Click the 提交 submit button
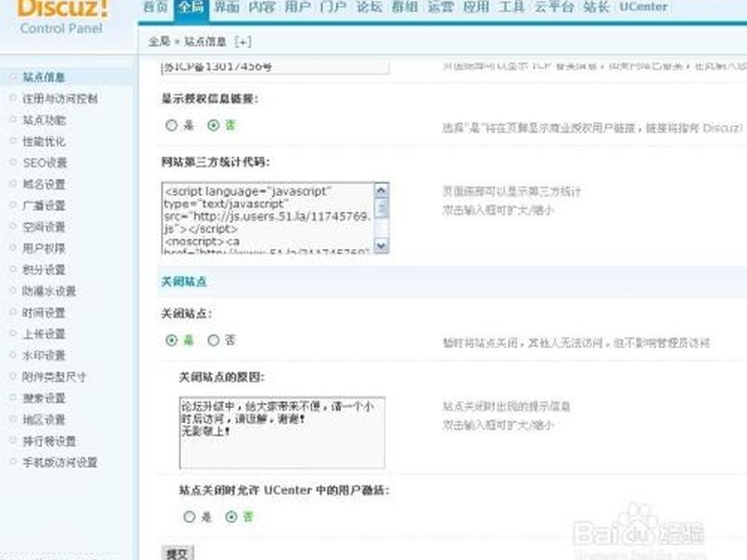This screenshot has height=560, width=747. [x=177, y=553]
